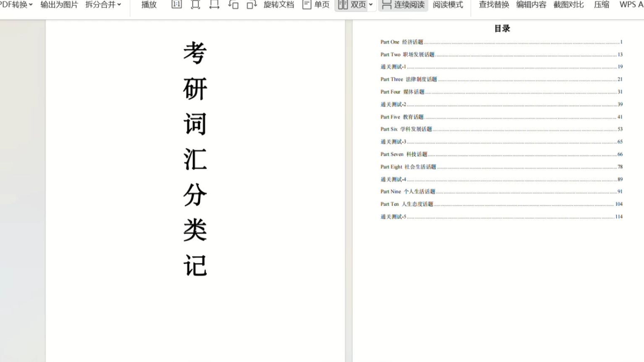Rotate the page counterclockwise with the rotate-left icon
This screenshot has height=362, width=644.
tap(234, 4)
